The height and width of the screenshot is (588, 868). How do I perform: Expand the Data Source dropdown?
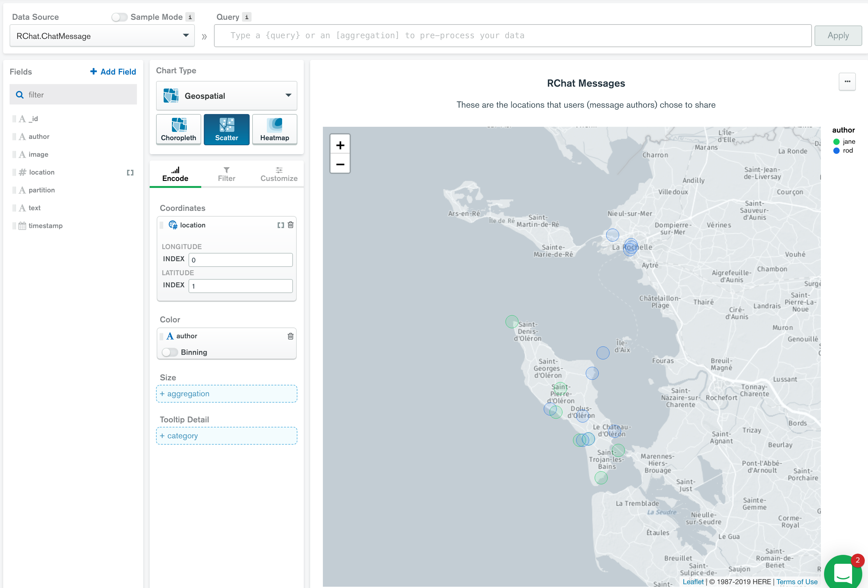[186, 35]
